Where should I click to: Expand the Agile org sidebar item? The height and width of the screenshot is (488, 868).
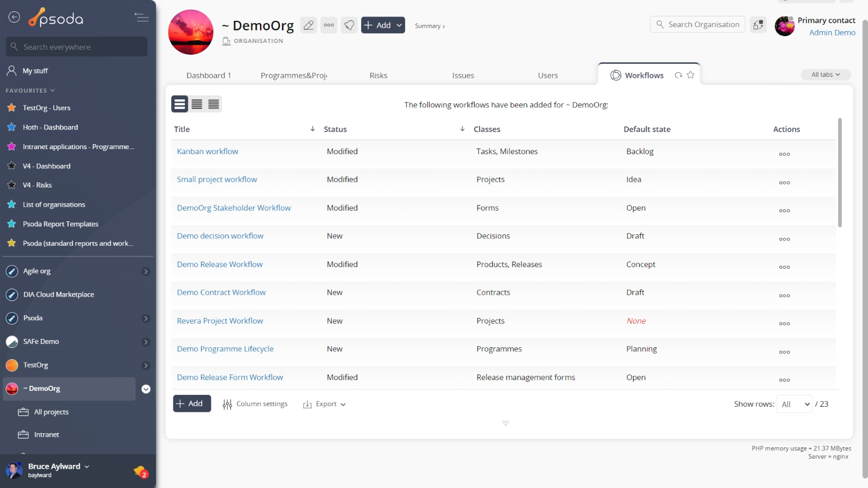[146, 272]
